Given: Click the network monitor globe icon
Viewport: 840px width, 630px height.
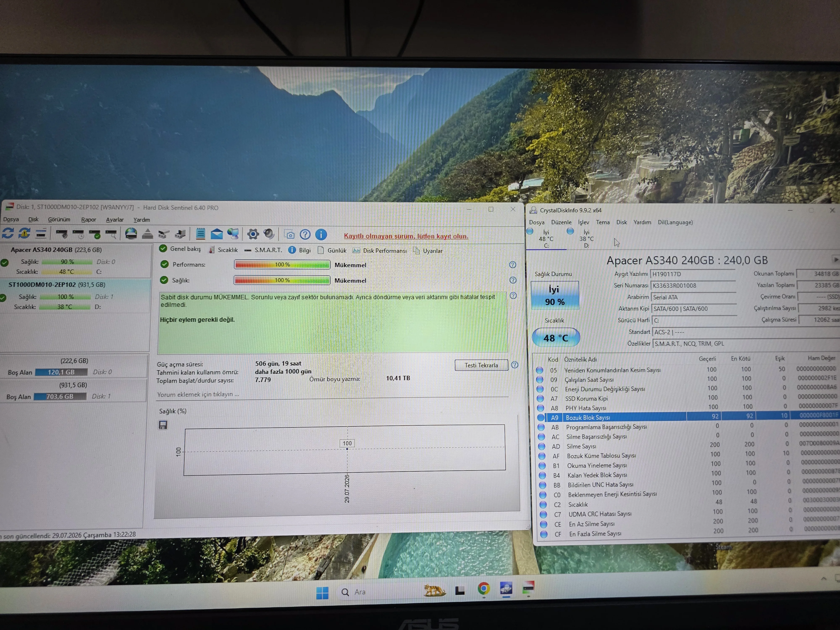Looking at the screenshot, I should pos(233,234).
